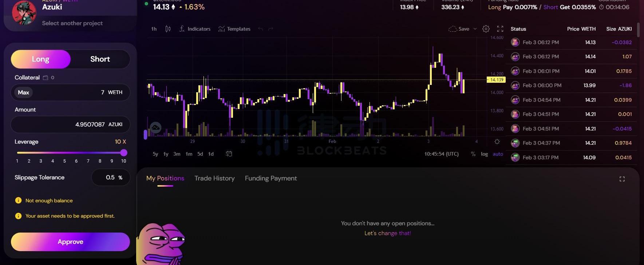This screenshot has width=644, height=265.
Task: Switch to the Trade History tab
Action: pos(214,178)
